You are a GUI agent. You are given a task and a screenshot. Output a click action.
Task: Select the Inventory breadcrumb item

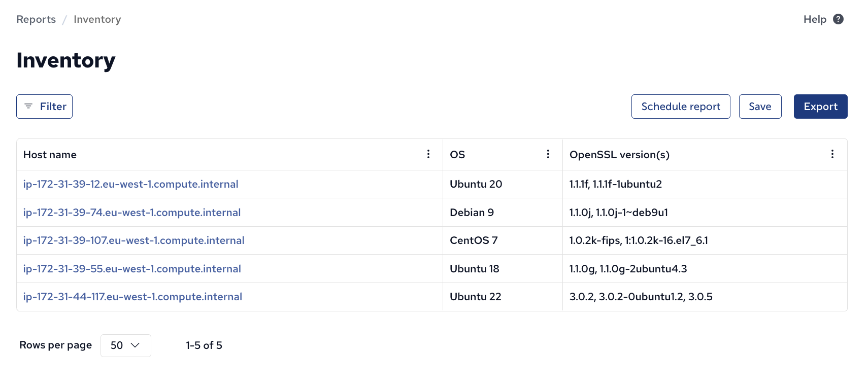97,19
